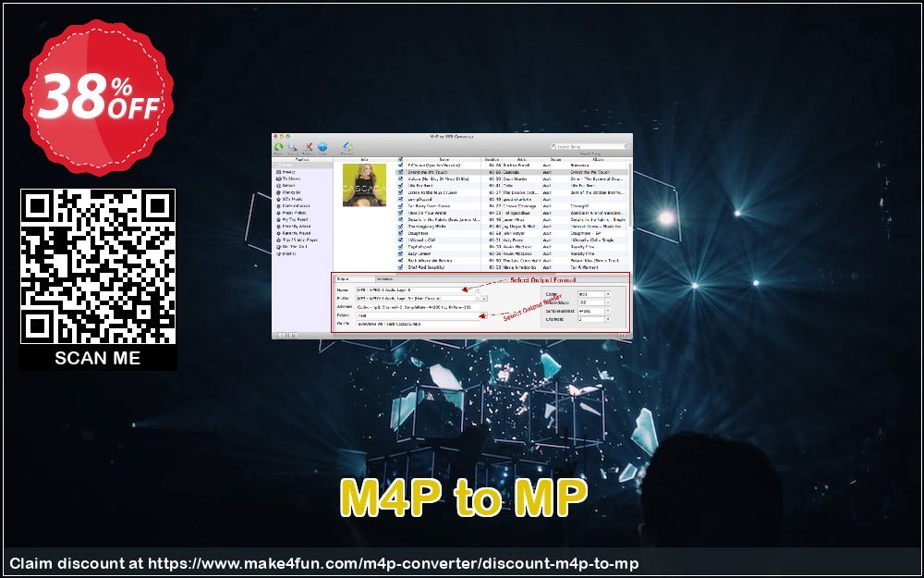Open the Codec dropdown
The image size is (924, 578).
(608, 294)
